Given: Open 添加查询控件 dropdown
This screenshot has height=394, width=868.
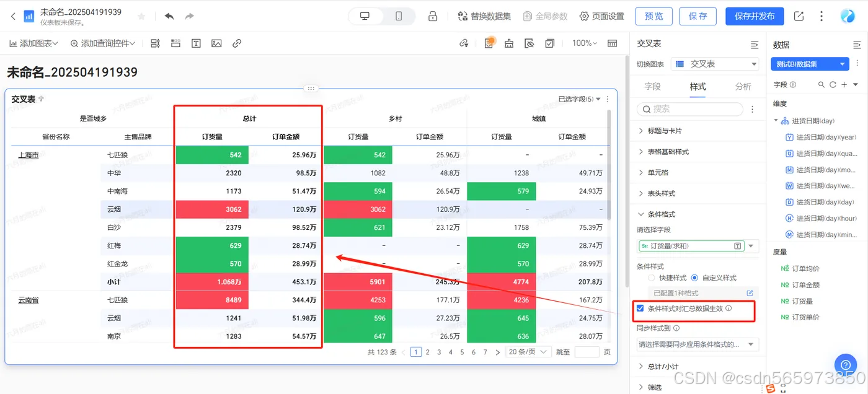Looking at the screenshot, I should coord(103,43).
